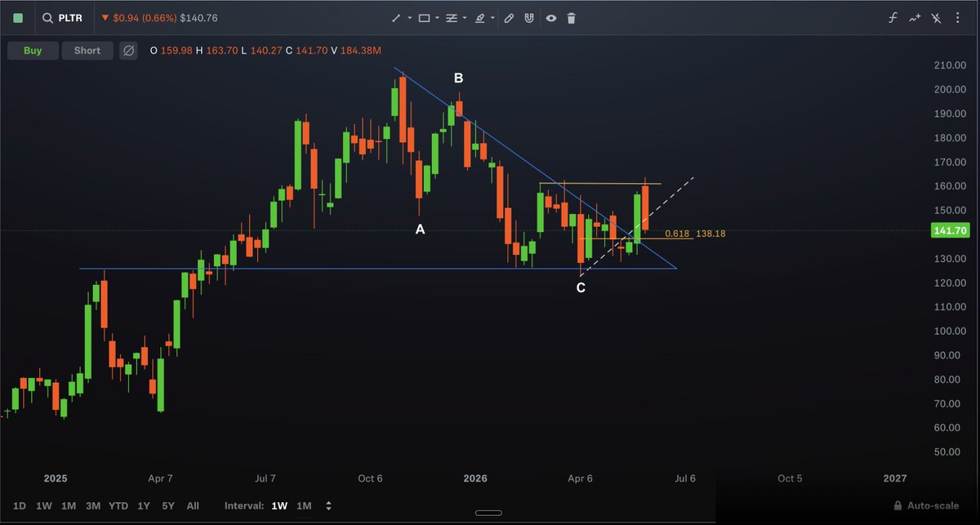Expand the shape tool dropdown arrow
The width and height of the screenshot is (980, 525).
click(x=437, y=18)
